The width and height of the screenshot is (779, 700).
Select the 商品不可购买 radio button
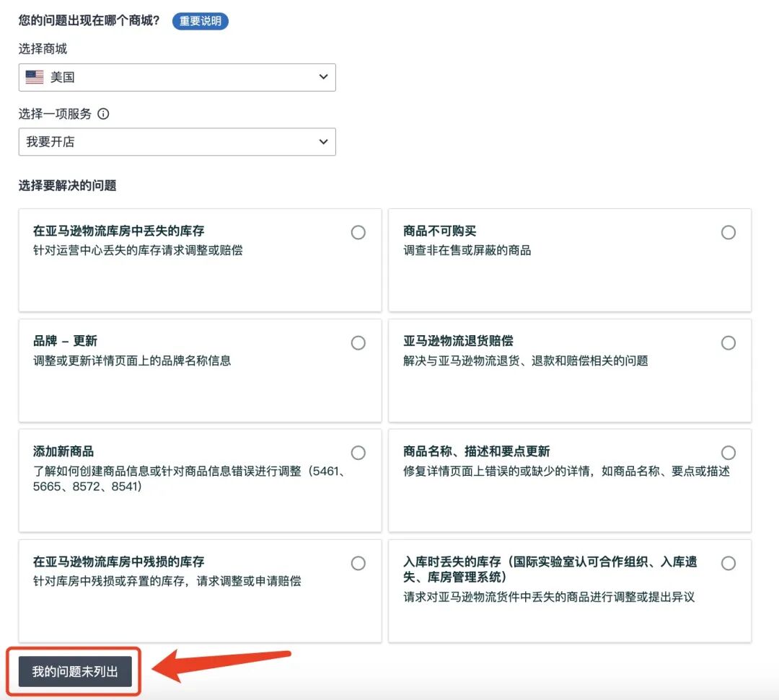728,232
